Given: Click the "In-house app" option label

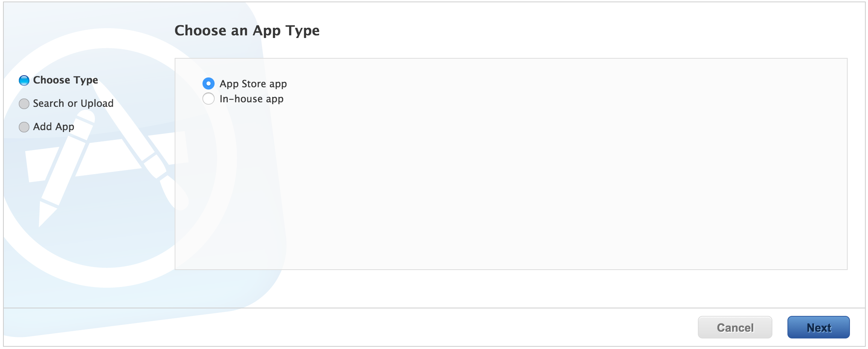Looking at the screenshot, I should point(251,99).
